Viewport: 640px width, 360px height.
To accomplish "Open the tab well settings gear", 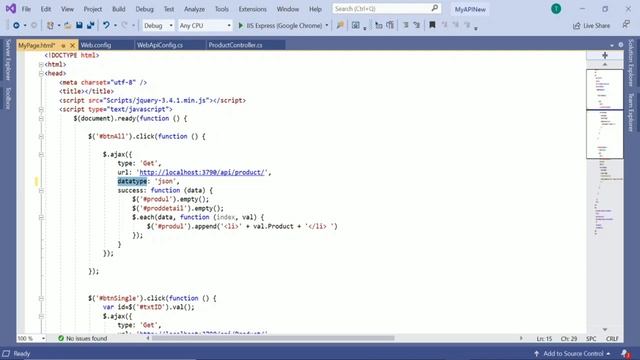I will click(x=621, y=45).
